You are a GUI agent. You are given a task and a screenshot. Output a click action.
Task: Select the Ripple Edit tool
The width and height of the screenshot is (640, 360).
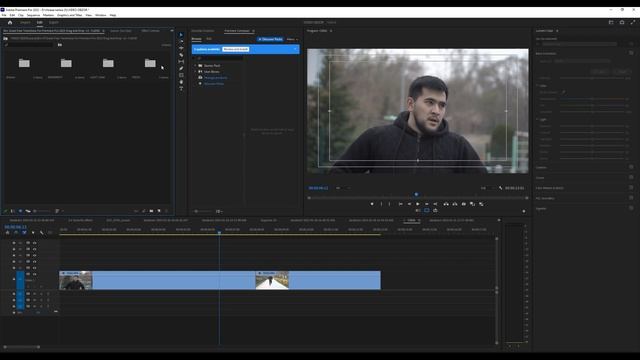pos(181,48)
